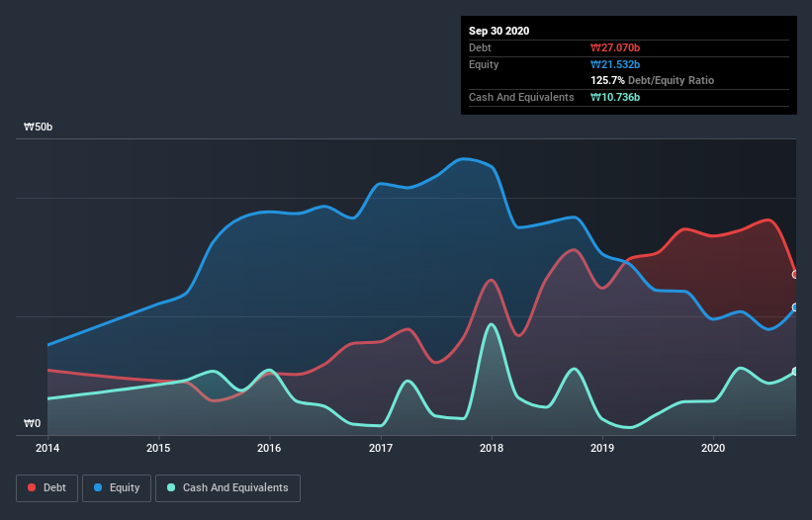Click the 2018 x-axis label
The width and height of the screenshot is (812, 520).
[492, 448]
